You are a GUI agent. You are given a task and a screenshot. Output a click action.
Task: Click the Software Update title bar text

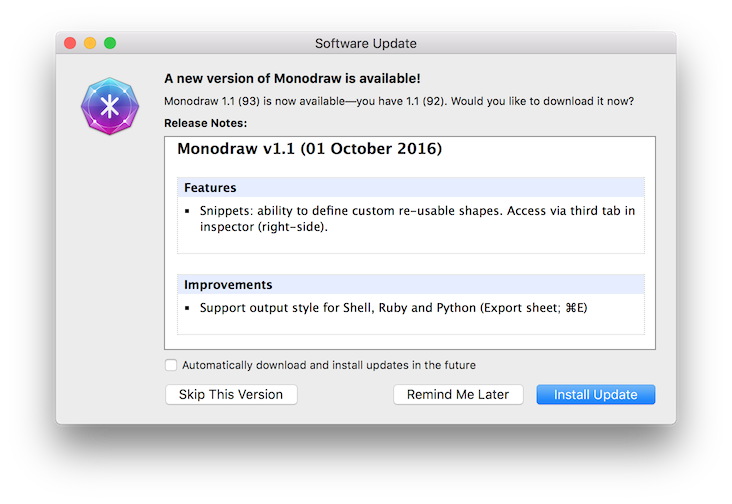[366, 43]
